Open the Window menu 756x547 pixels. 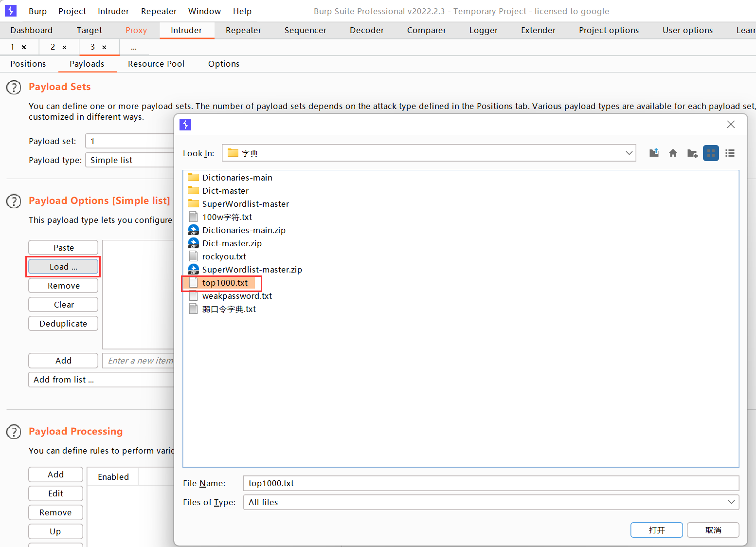[x=204, y=11]
